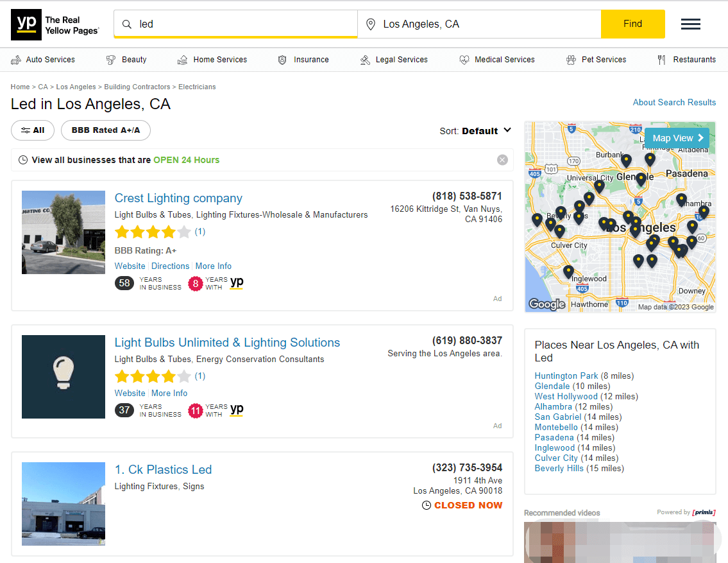This screenshot has height=563, width=728.
Task: Click the clock icon in 24 Hours banner
Action: tap(22, 160)
